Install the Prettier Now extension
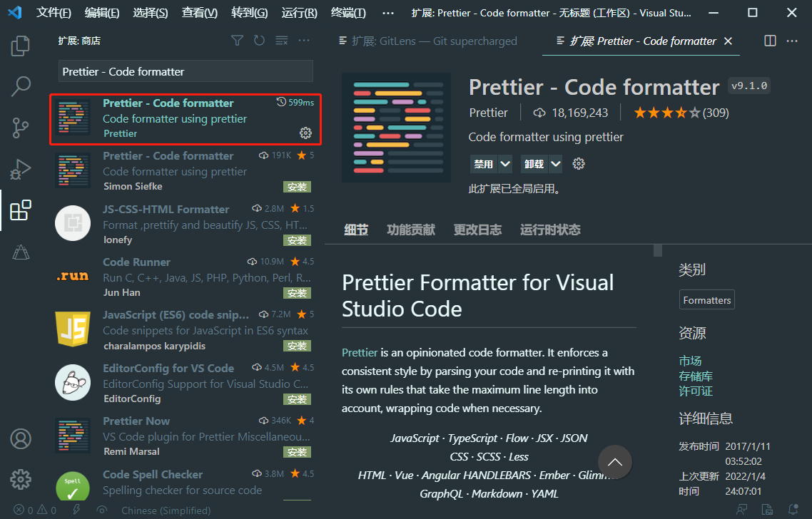This screenshot has width=812, height=519. click(x=298, y=452)
